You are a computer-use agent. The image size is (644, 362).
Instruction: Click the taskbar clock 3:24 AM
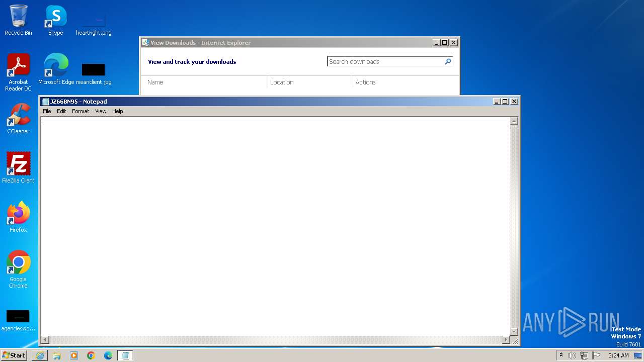coord(618,355)
